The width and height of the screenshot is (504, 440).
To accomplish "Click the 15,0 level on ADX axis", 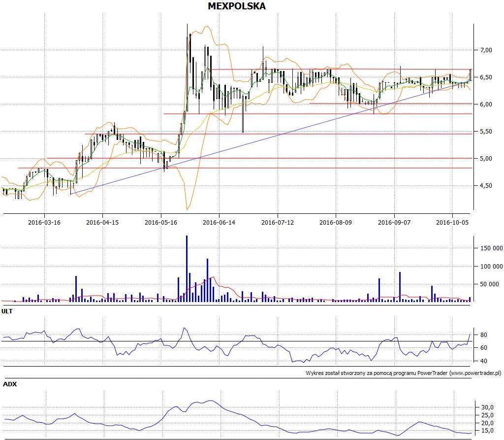I will click(x=487, y=431).
